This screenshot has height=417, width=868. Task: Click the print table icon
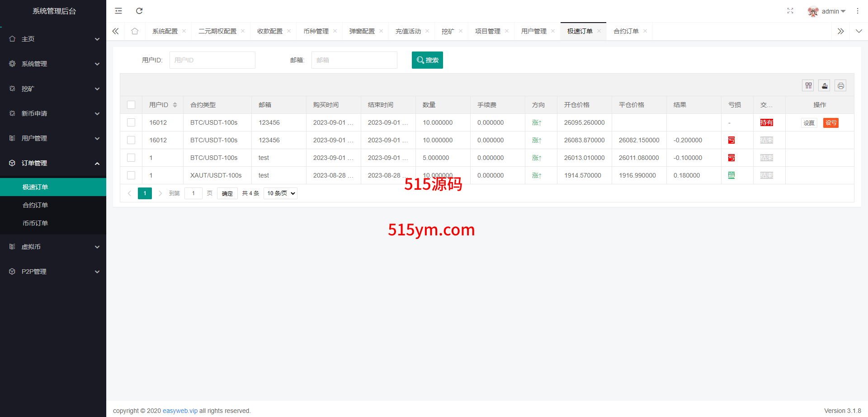(840, 86)
